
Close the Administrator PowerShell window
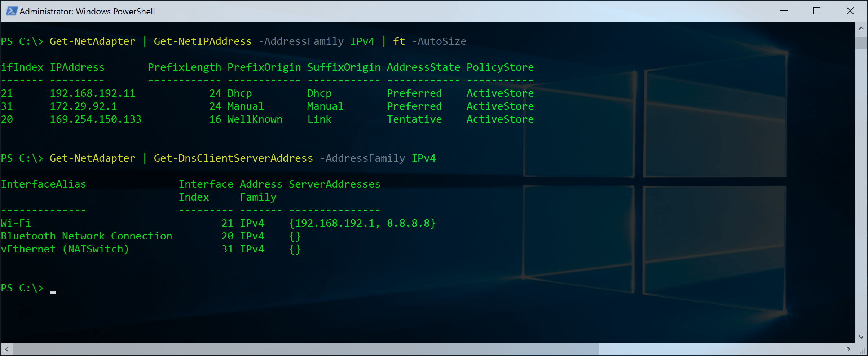click(850, 11)
